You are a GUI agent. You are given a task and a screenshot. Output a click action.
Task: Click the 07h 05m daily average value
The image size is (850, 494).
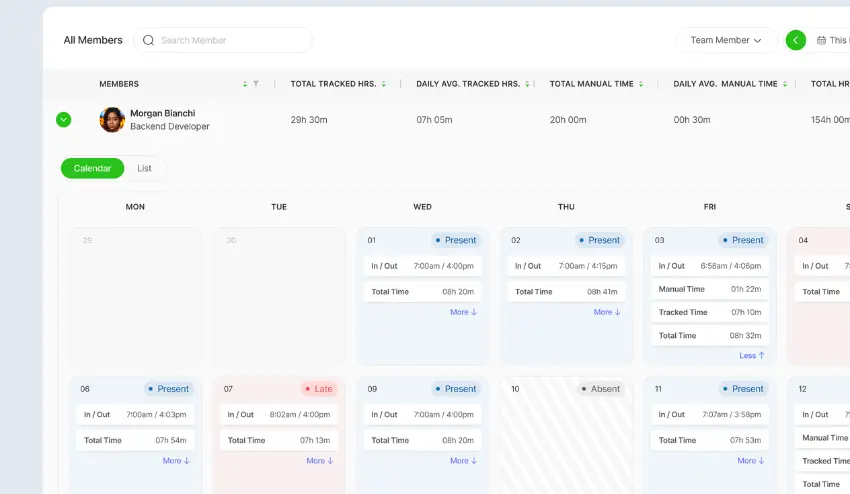point(434,120)
